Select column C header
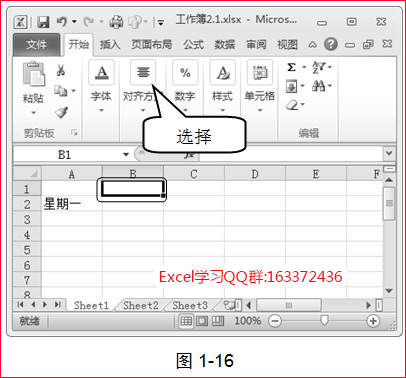This screenshot has width=406, height=378. click(x=194, y=174)
